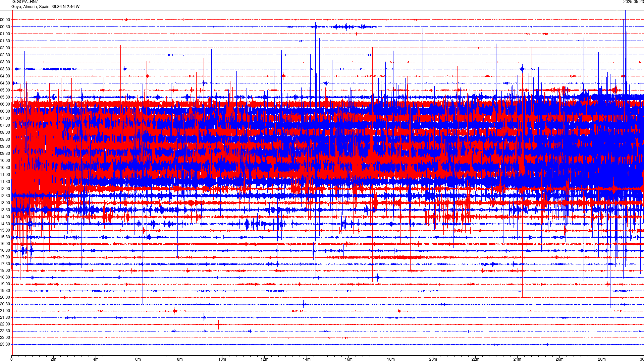
Task: Click the 19:30 trace label
Action: tap(5, 291)
